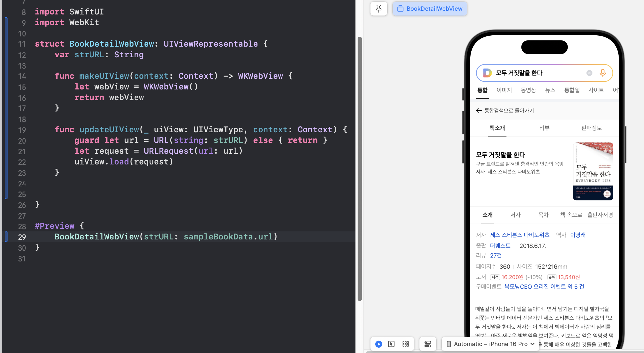Screen dimensions: 644x353
Task: Enable selectable preview mode arrow icon
Action: (x=391, y=344)
